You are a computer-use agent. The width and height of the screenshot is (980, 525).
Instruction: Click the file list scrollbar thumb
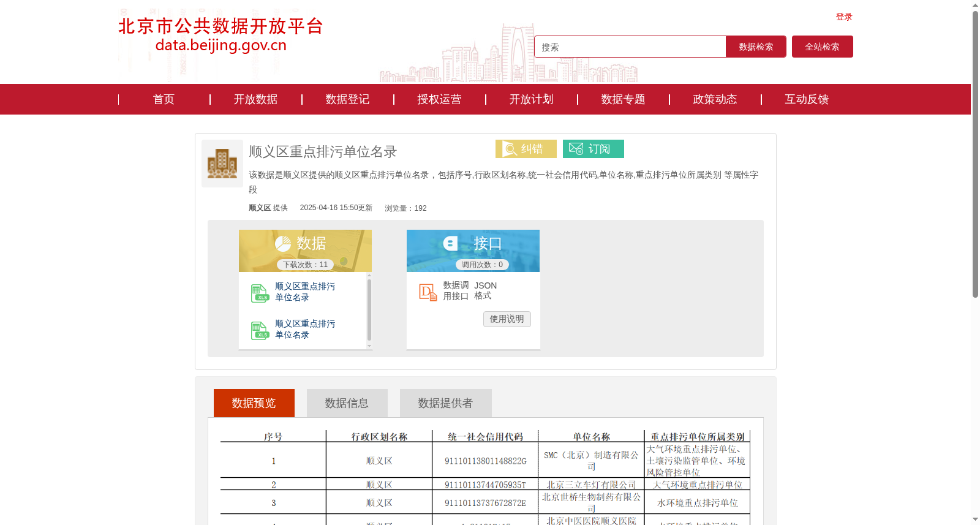(x=369, y=309)
